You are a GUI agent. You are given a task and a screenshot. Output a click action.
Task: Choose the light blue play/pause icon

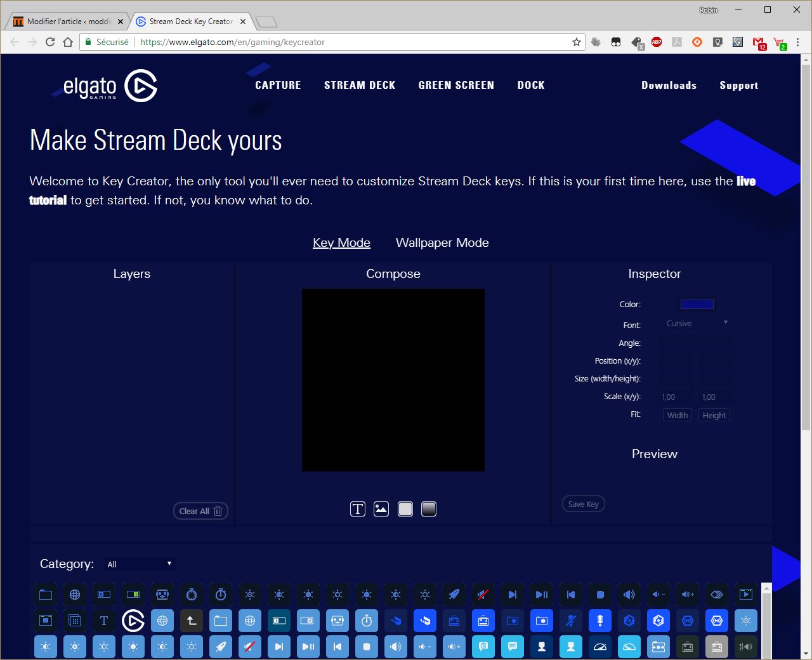tap(308, 647)
